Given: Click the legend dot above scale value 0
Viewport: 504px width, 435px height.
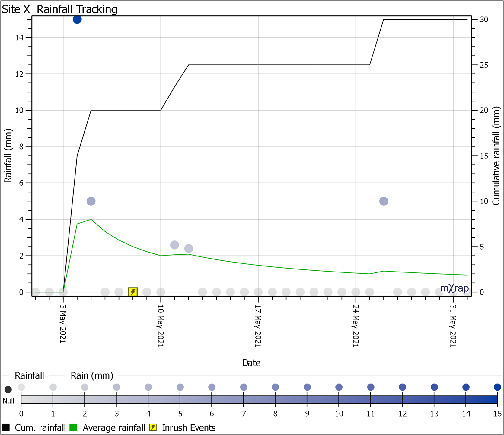Looking at the screenshot, I should 21,387.
